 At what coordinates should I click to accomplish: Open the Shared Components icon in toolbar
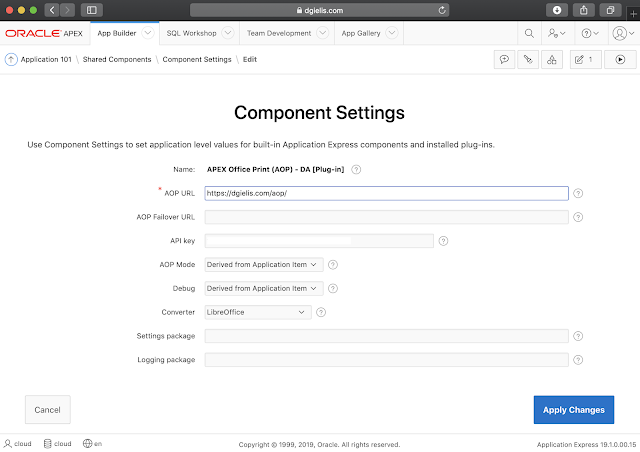551,59
